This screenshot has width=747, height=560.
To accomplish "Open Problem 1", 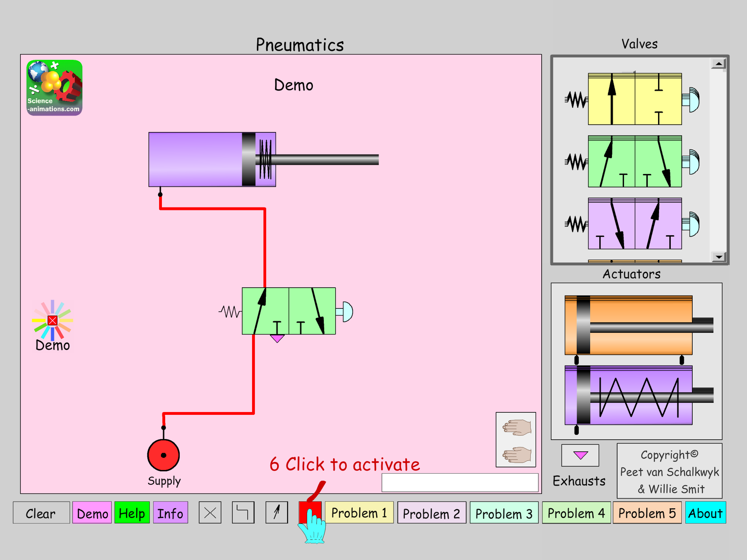I will click(359, 513).
